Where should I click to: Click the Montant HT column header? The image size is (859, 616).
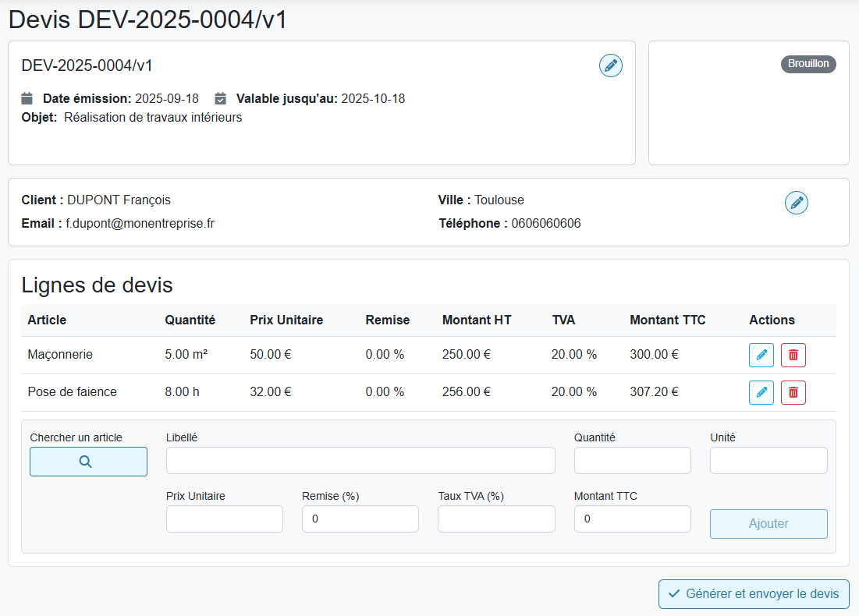tap(477, 320)
